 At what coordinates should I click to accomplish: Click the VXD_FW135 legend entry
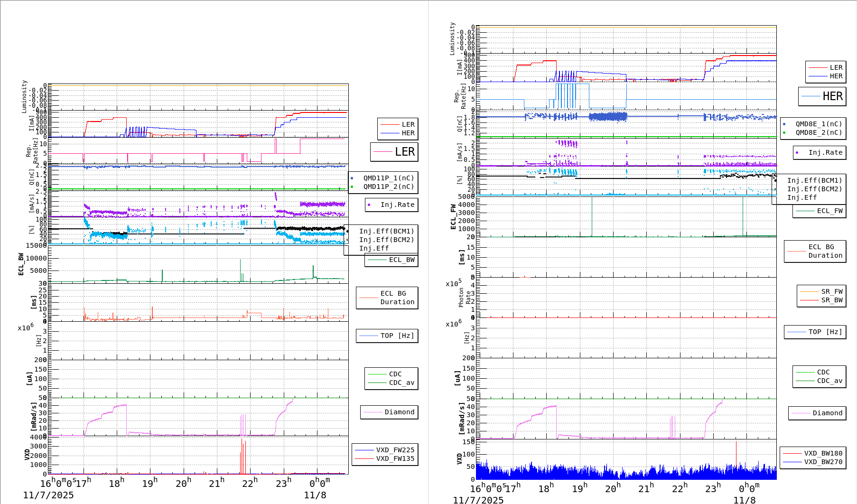coord(395,458)
